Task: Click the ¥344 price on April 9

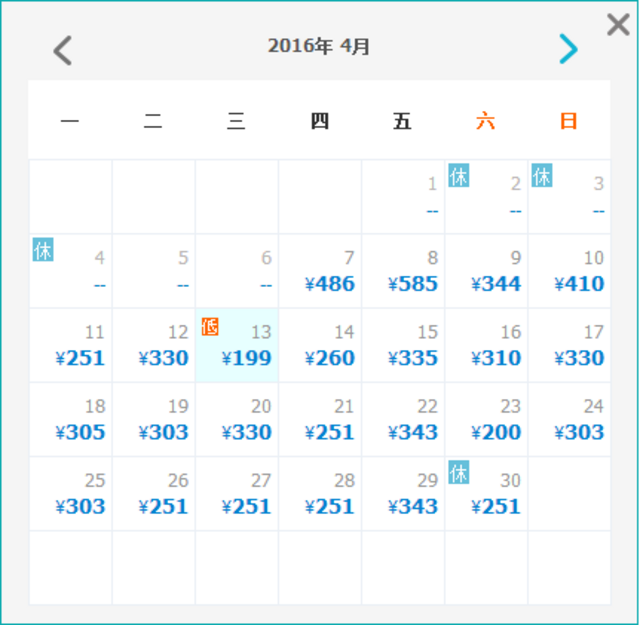Action: click(x=496, y=284)
